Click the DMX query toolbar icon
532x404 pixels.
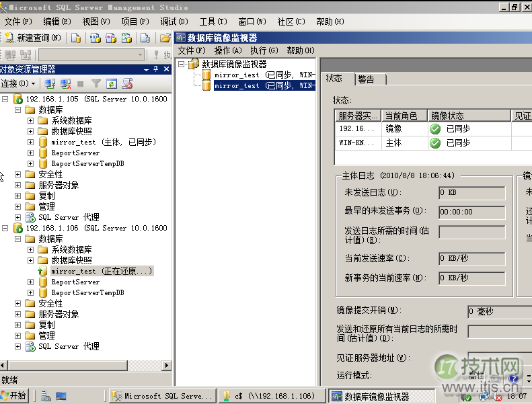click(111, 38)
